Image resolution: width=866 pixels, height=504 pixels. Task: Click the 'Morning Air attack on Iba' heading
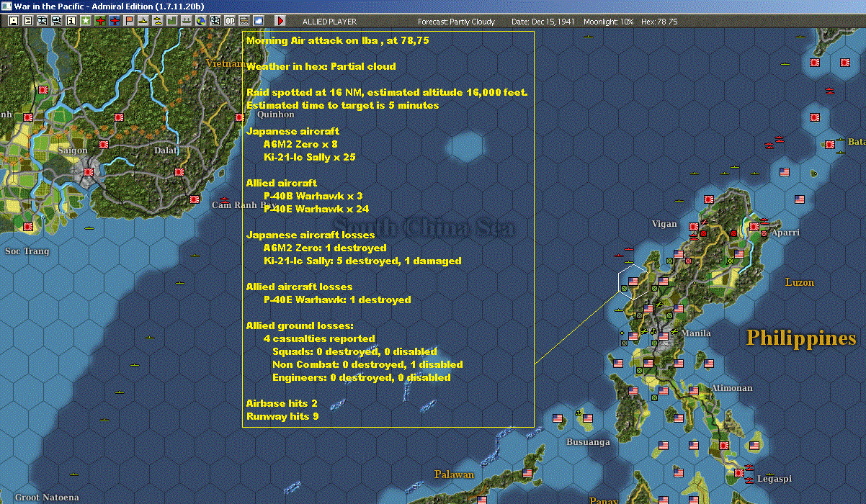coord(337,40)
